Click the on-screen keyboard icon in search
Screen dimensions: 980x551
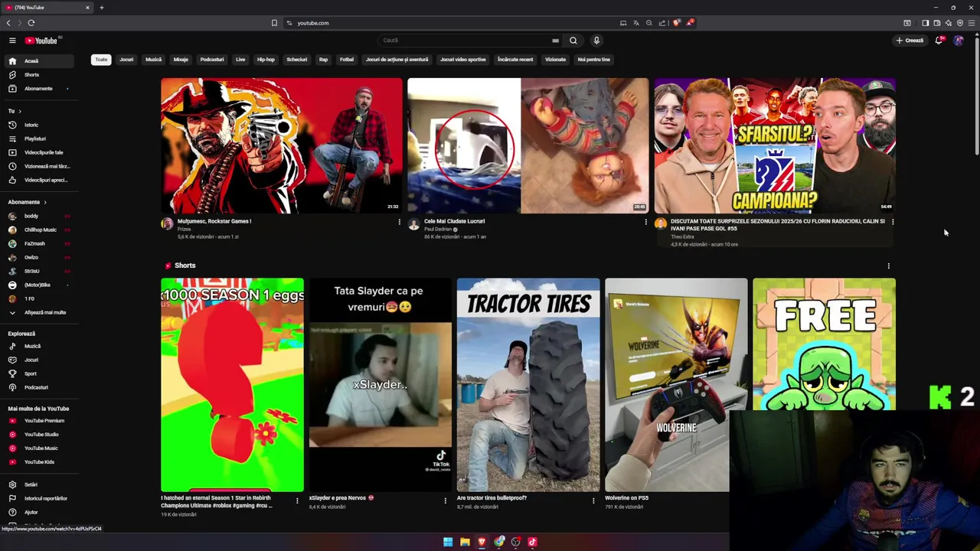point(555,41)
